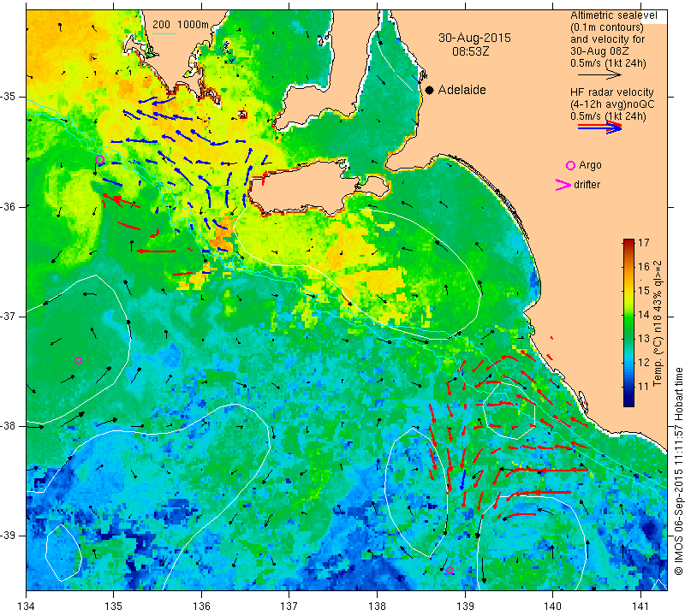Click the longitude axis label '135'
Screen dimensions: 685x616
(114, 606)
